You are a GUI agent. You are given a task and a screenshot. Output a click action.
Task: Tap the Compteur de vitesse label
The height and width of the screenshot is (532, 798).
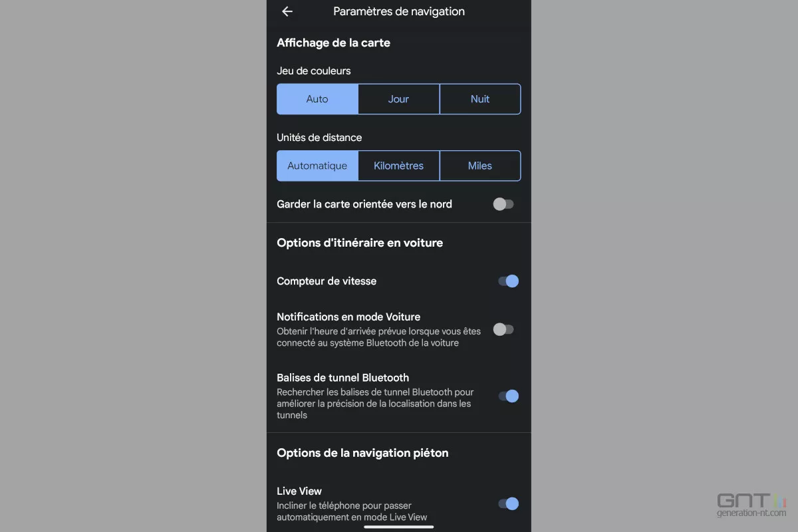(x=327, y=281)
